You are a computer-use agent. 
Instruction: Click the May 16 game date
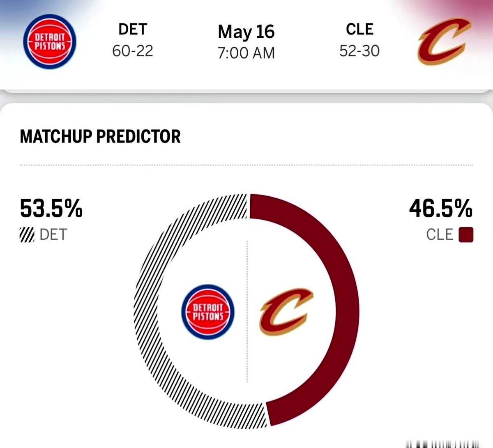point(246,32)
